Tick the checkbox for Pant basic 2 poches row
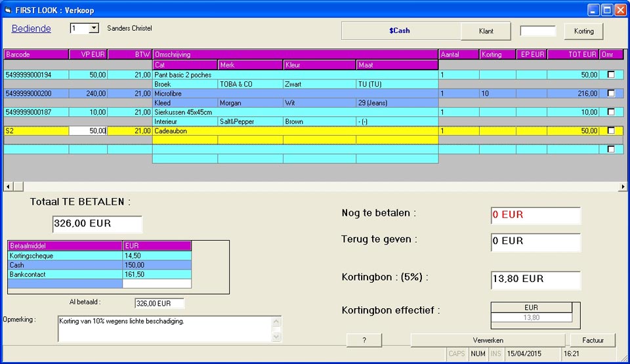This screenshot has height=364, width=630. [611, 75]
